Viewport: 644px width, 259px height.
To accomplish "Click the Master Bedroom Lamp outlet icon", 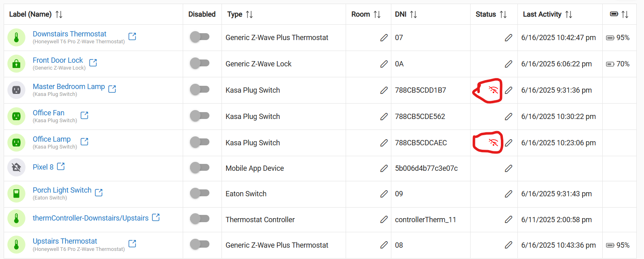I will tap(17, 90).
